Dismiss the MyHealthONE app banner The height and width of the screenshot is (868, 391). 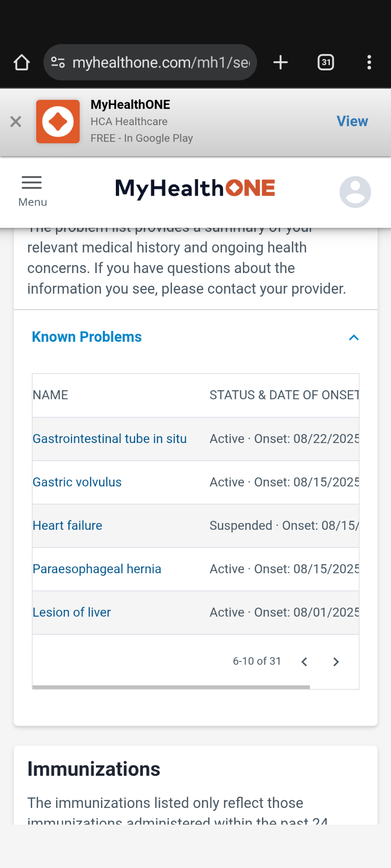pyautogui.click(x=16, y=122)
